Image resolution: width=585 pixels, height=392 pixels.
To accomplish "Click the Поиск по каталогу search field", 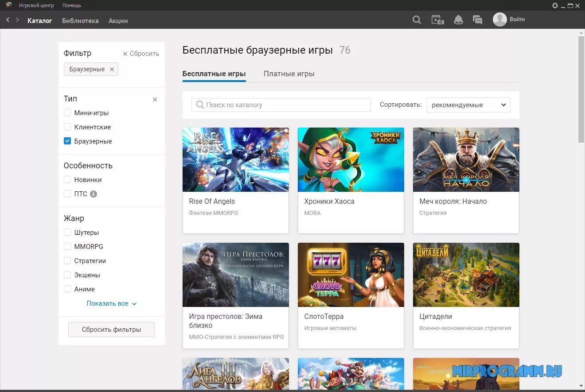I will pos(281,105).
